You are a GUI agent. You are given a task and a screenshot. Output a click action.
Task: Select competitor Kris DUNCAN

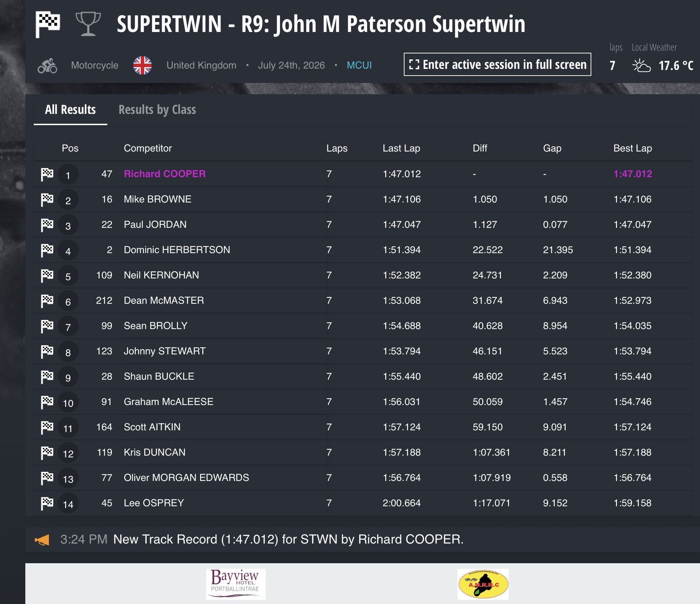click(154, 452)
